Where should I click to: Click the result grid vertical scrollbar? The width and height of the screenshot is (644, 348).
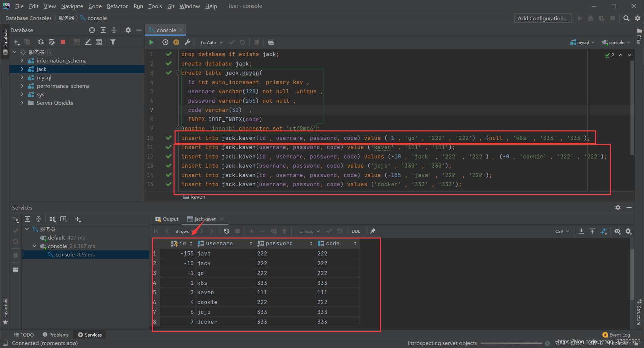pos(632,274)
